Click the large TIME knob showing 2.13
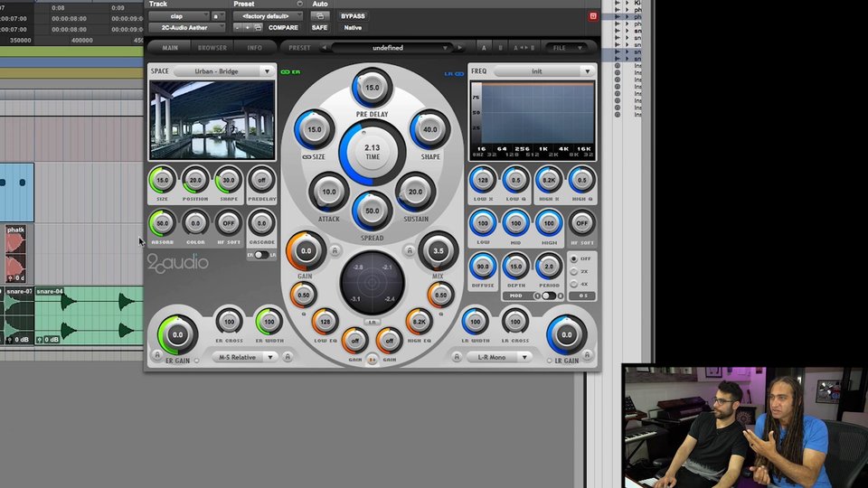 coord(372,152)
